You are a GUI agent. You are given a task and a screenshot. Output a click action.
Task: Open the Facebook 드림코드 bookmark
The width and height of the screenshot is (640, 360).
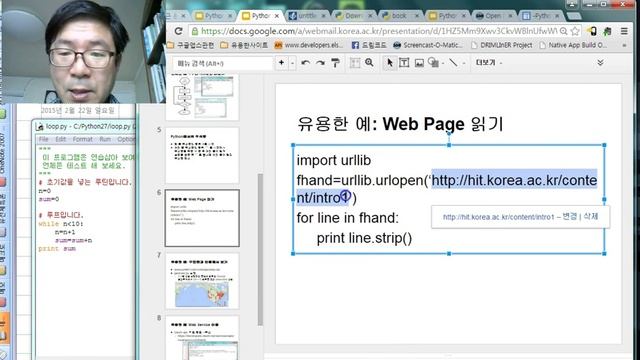pos(369,45)
